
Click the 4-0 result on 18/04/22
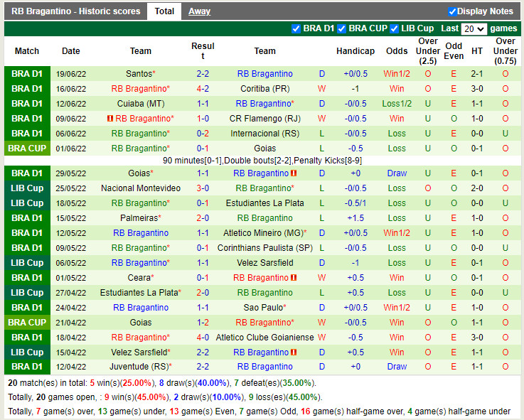click(x=203, y=337)
